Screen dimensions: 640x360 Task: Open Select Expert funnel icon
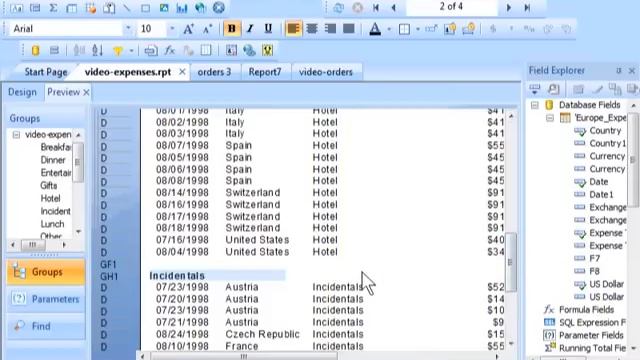(x=118, y=51)
